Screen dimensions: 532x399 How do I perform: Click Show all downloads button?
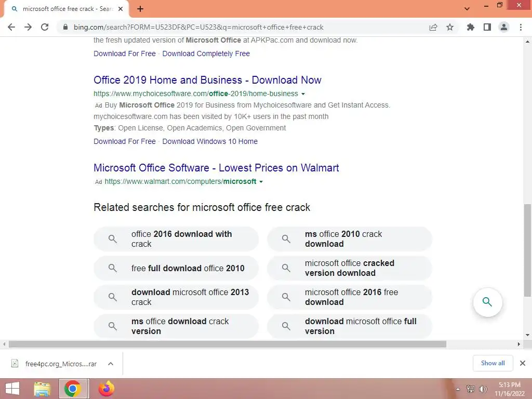coord(493,363)
